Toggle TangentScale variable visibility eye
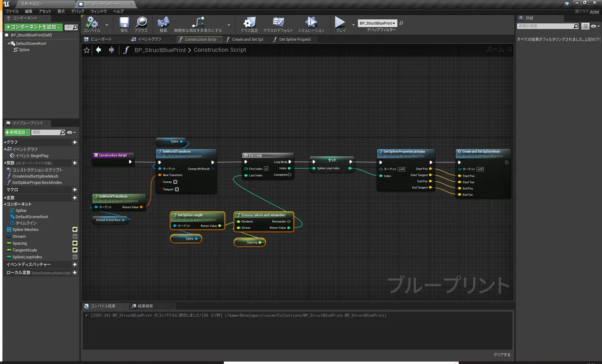Screen dimensions: 602x364 [75, 250]
